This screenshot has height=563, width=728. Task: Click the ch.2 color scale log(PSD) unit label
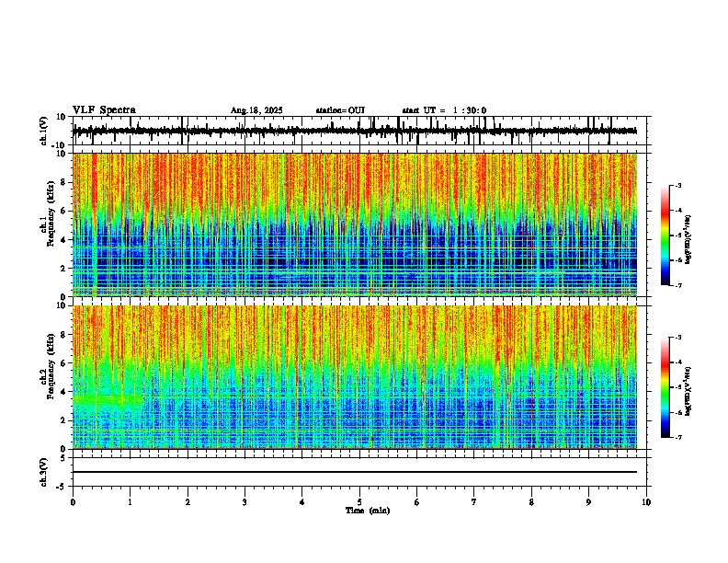click(x=688, y=391)
